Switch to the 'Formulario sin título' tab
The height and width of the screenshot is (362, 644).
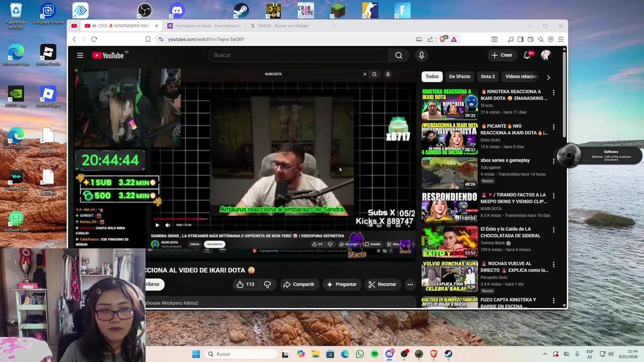(x=204, y=26)
